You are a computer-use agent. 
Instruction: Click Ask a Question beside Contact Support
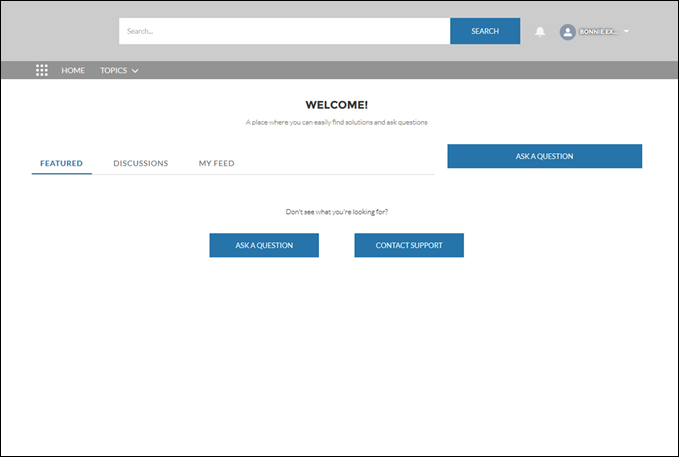click(x=264, y=245)
